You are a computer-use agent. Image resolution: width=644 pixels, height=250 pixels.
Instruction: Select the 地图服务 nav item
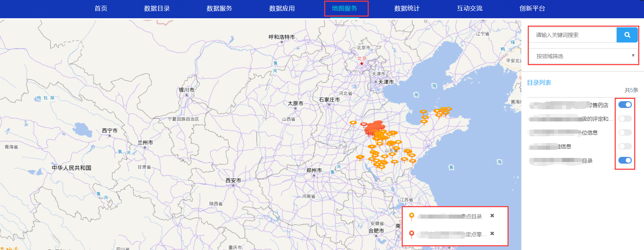click(x=344, y=8)
